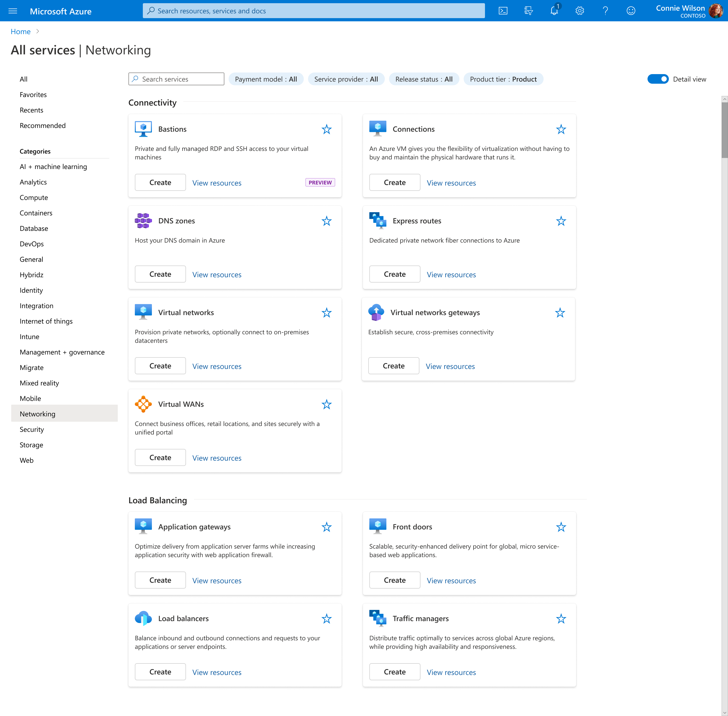Create a new Virtual network
This screenshot has height=716, width=728.
click(x=160, y=365)
